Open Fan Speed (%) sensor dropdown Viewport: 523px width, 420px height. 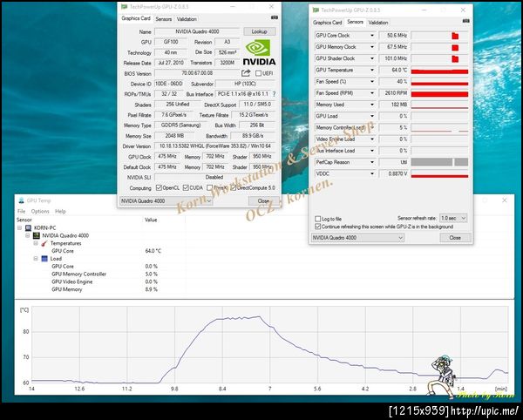[x=372, y=82]
